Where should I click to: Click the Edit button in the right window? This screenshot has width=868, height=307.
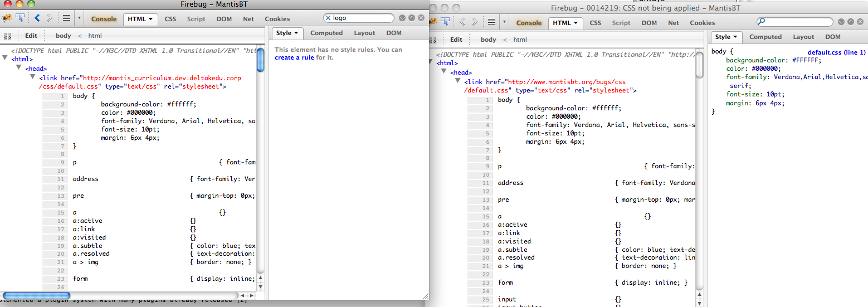click(456, 40)
